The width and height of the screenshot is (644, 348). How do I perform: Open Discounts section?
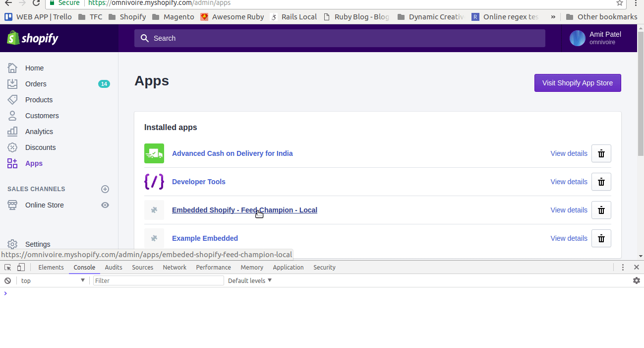pos(40,147)
